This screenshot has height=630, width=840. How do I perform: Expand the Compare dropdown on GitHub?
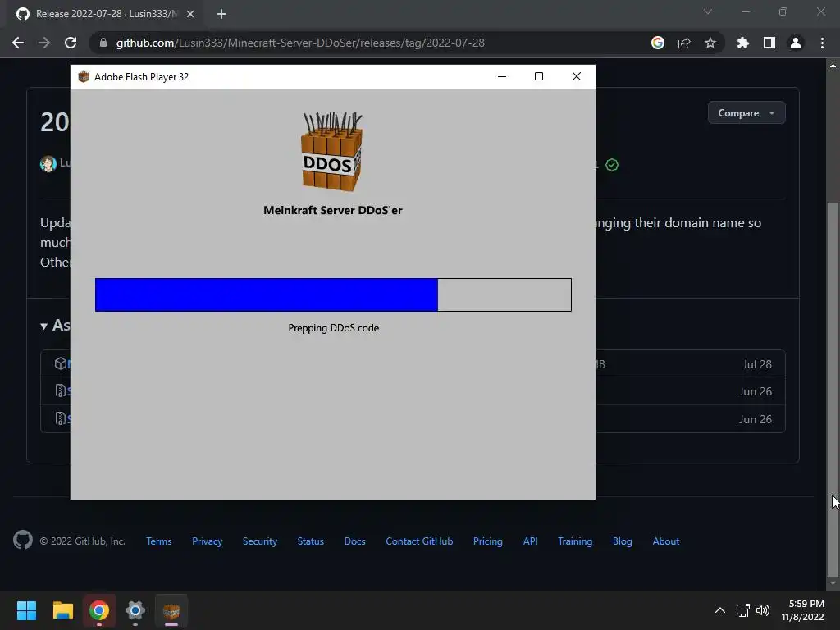(x=746, y=113)
